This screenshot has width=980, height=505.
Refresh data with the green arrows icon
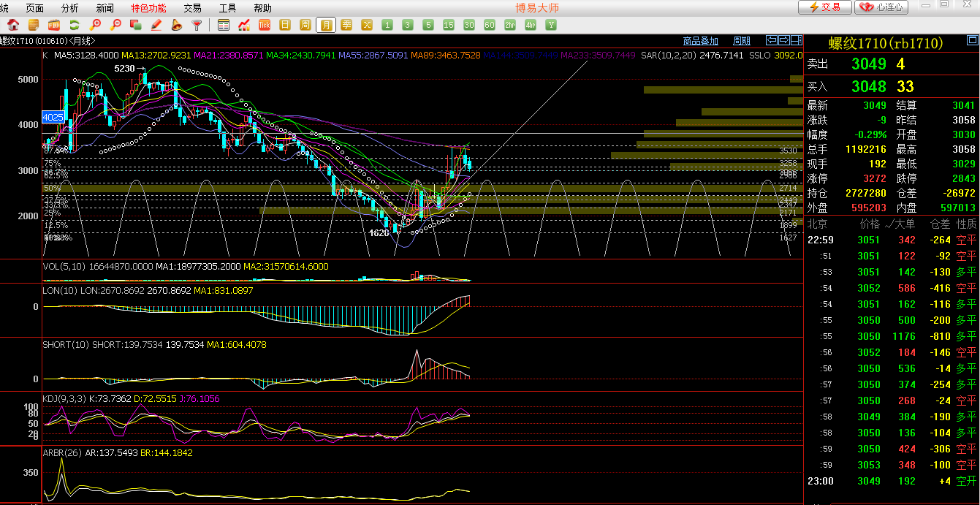(x=74, y=25)
